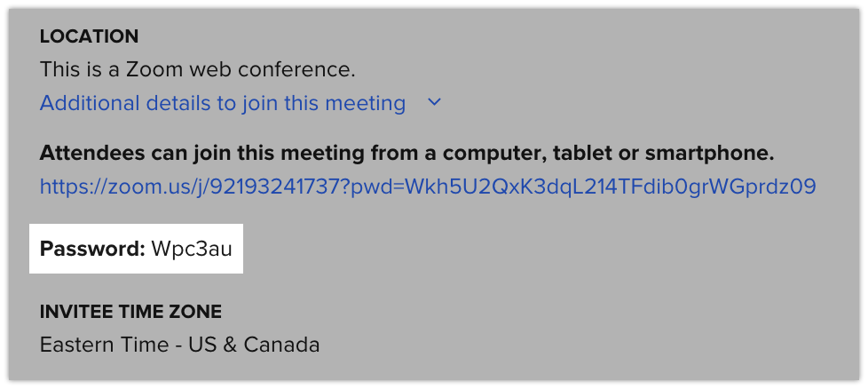Expand the additional meeting details chevron
This screenshot has height=389, width=868.
[x=434, y=103]
